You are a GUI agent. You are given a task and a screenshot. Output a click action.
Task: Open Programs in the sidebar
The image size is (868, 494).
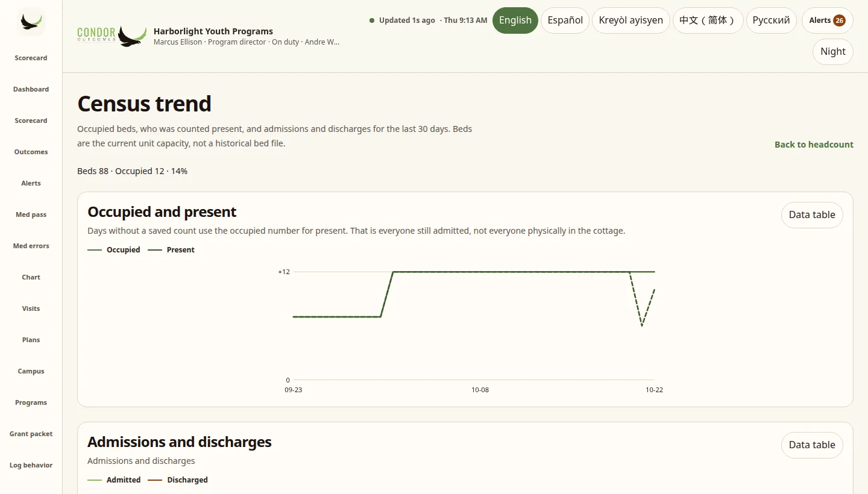31,402
